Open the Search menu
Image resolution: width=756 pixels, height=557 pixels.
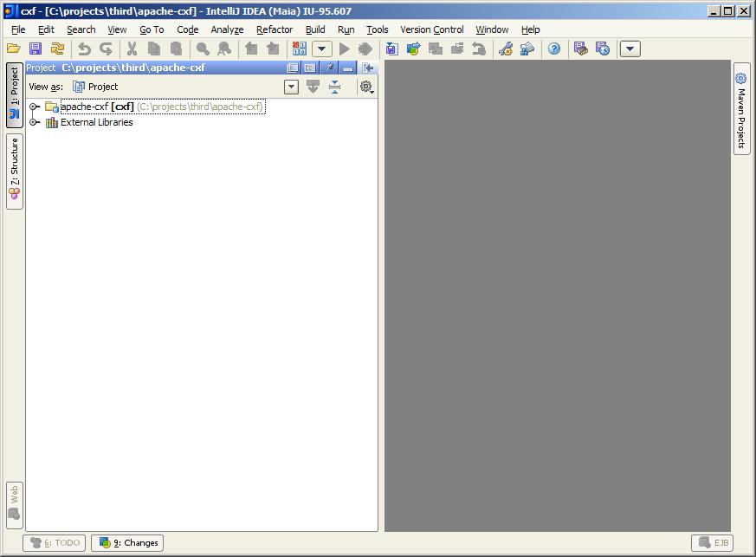(81, 29)
